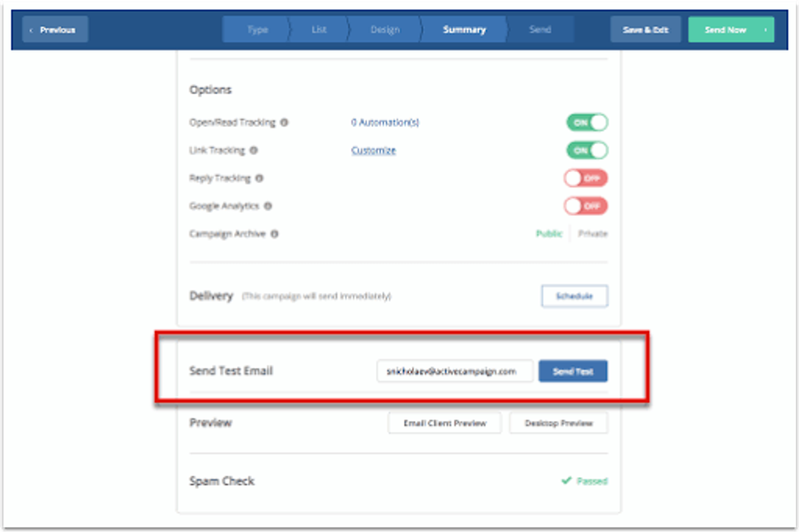Click the green Passed checkmark under Spam Check
Image resolution: width=799 pixels, height=532 pixels.
coord(566,481)
